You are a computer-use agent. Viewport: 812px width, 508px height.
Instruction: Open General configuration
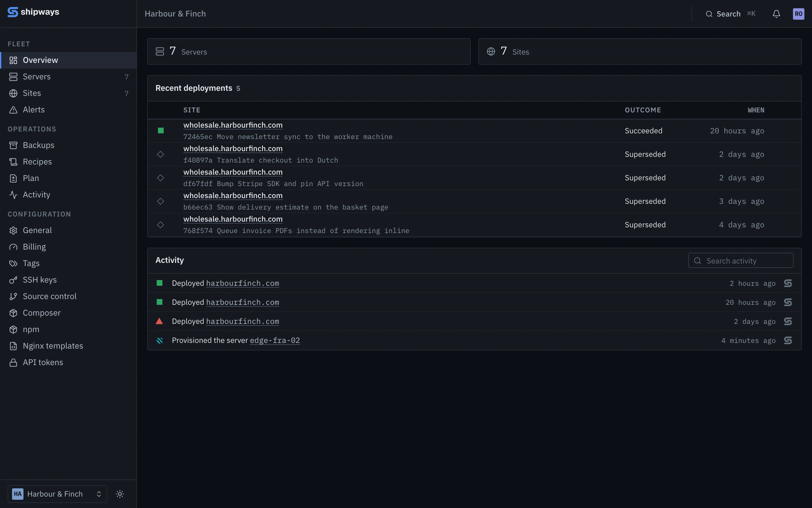coord(69,230)
